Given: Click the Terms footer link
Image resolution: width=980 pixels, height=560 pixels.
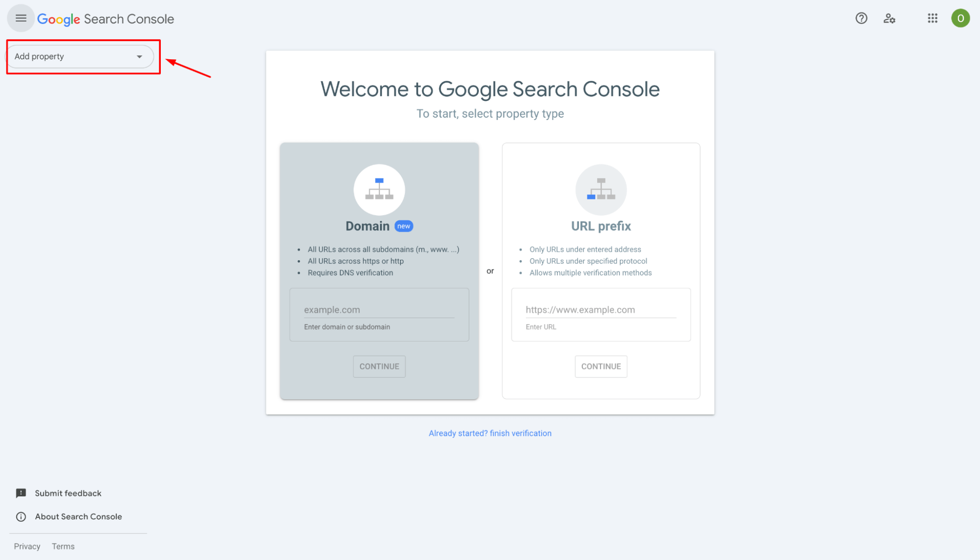Looking at the screenshot, I should [63, 547].
